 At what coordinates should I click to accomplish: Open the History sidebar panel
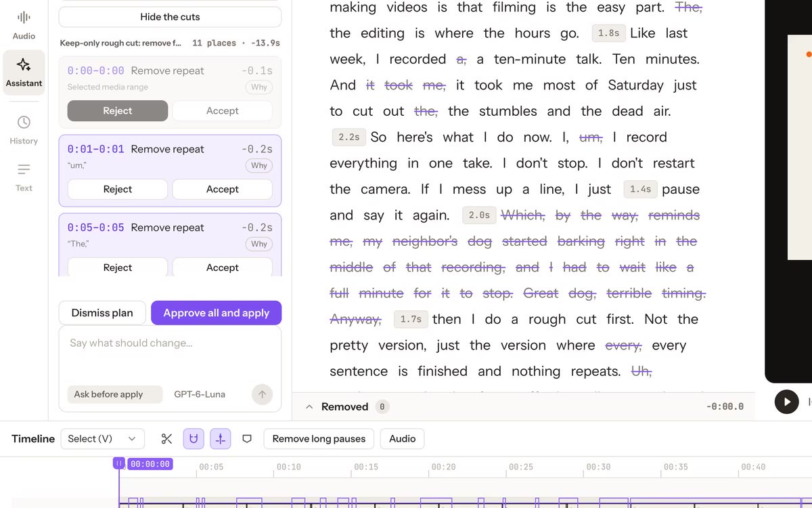click(x=24, y=130)
